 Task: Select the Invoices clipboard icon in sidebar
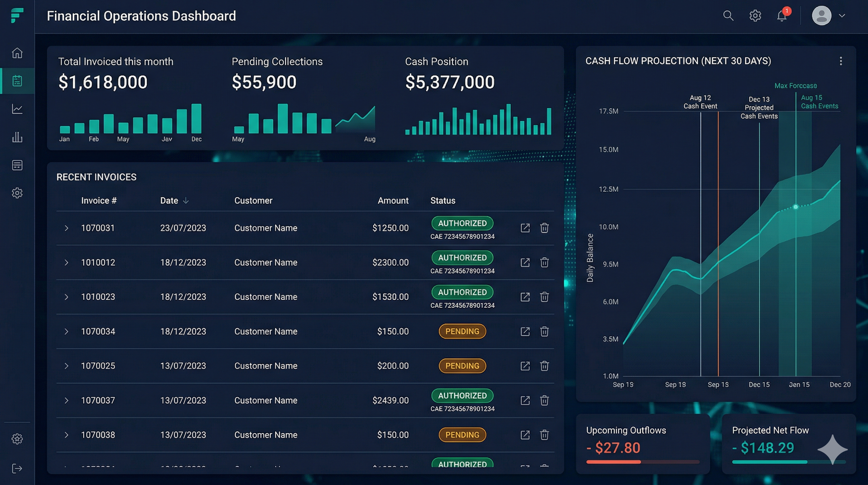coord(17,80)
